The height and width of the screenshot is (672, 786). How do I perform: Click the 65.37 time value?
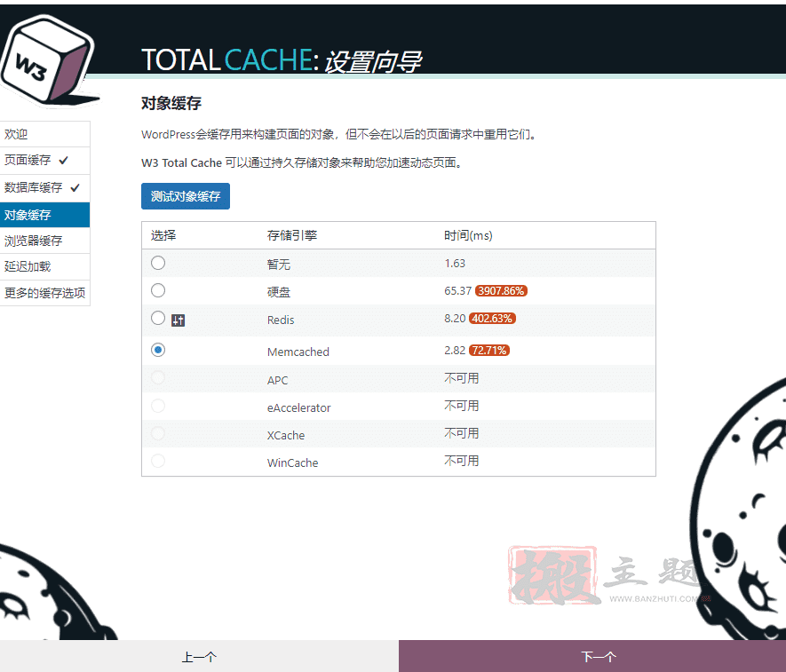point(457,290)
